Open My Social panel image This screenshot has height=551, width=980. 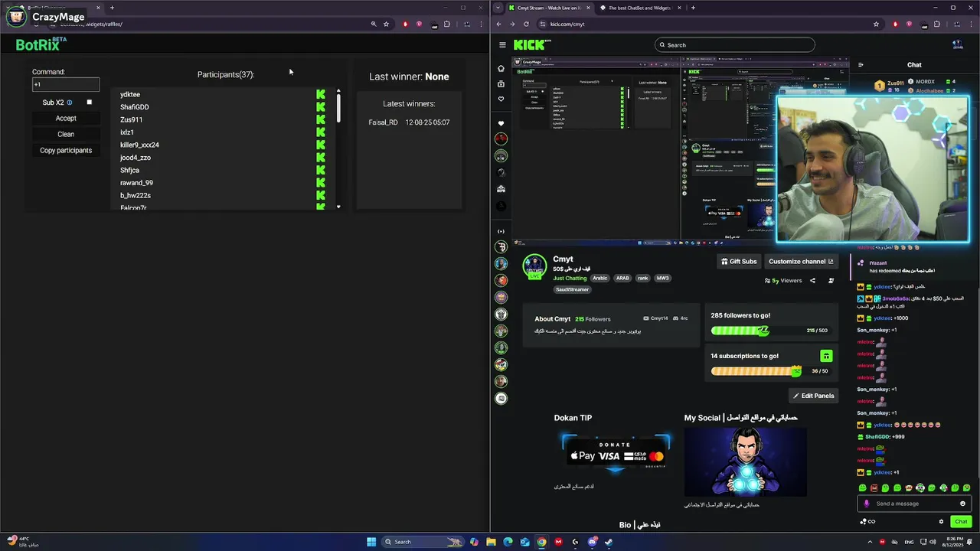pyautogui.click(x=745, y=461)
